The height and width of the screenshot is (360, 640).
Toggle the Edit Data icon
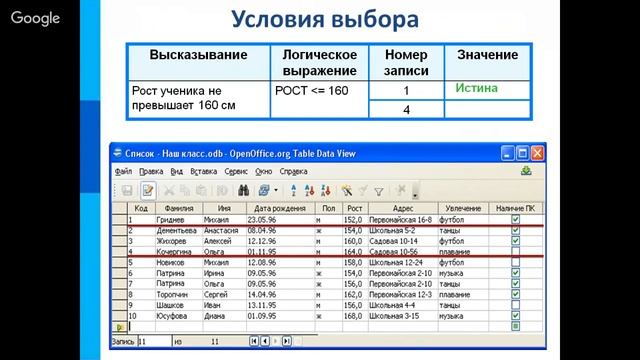point(147,191)
